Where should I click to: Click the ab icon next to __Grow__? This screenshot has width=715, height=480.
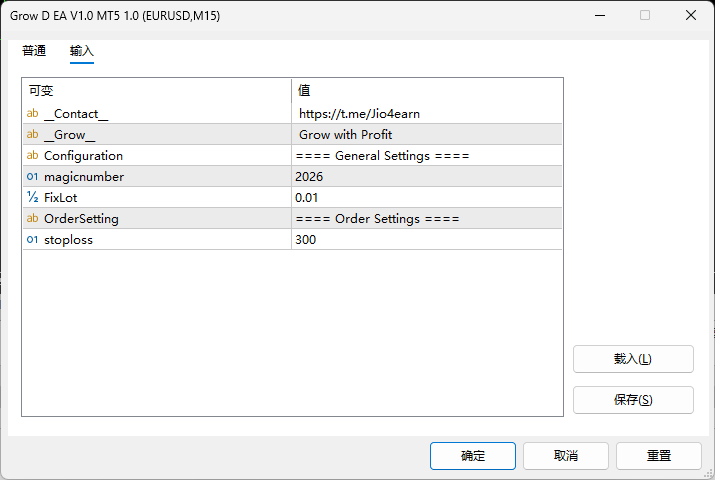[x=32, y=135]
